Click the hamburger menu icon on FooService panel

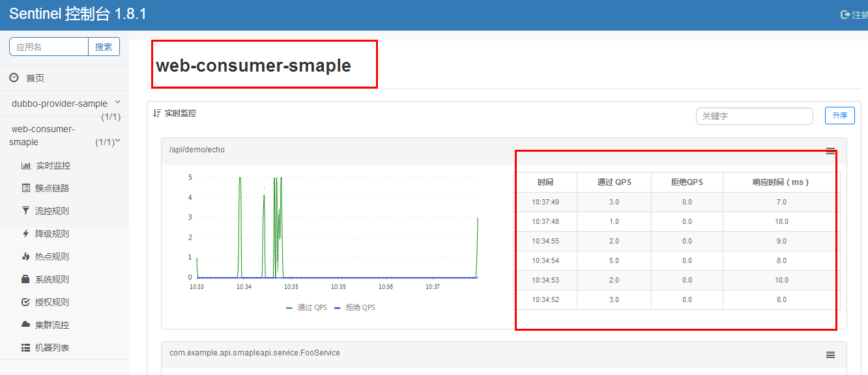[831, 355]
